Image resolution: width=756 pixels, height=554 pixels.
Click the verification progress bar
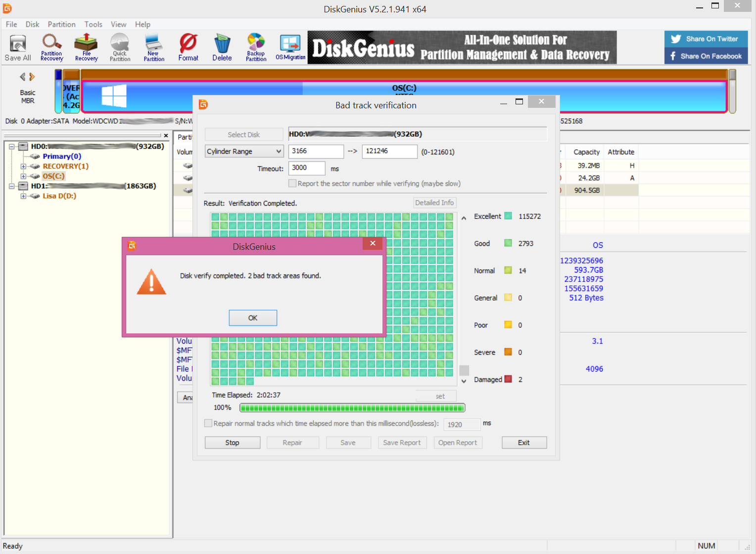pyautogui.click(x=352, y=408)
